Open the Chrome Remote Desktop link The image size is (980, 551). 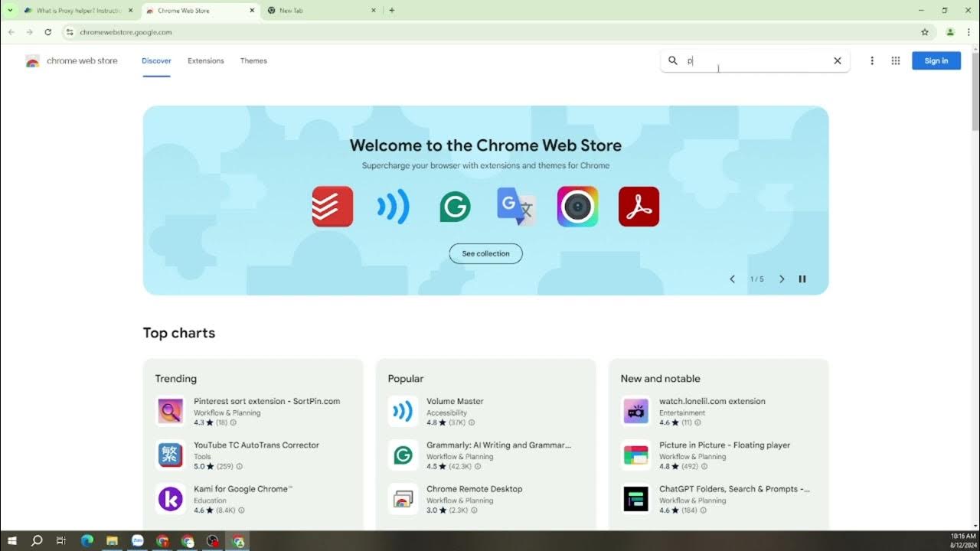coord(474,488)
